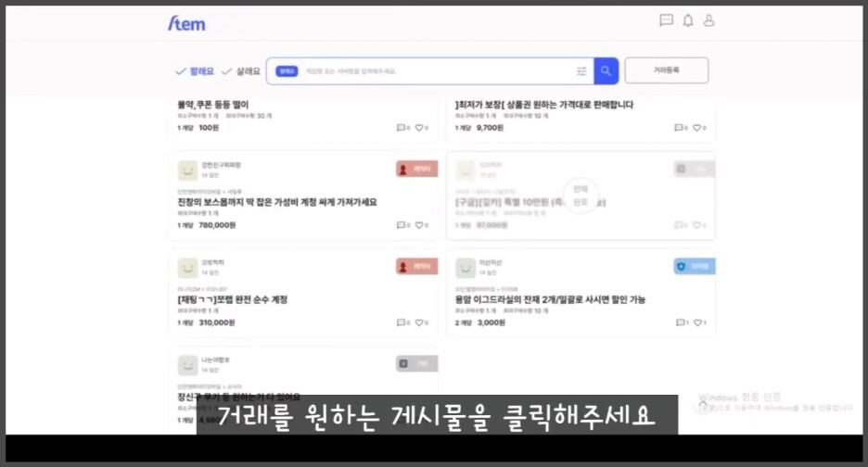Open the search filter sliders icon
The image size is (868, 467).
click(581, 70)
